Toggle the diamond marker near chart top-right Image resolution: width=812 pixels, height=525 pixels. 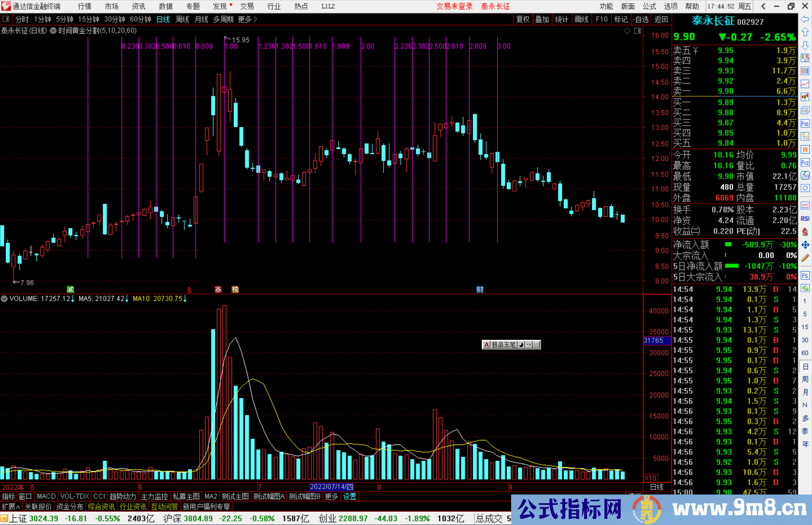point(627,31)
